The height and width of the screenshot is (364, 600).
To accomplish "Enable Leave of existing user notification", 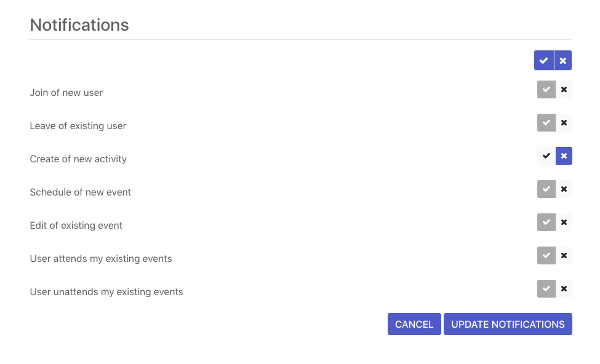I will coord(546,123).
